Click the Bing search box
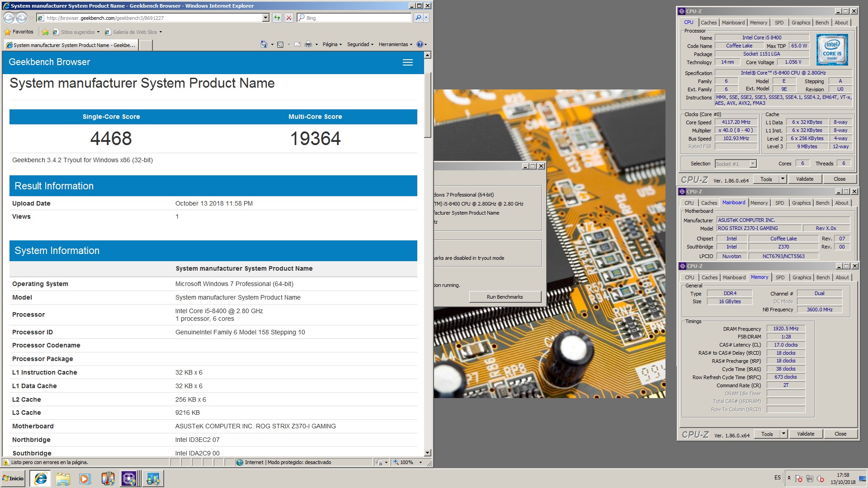Viewport: 868px width, 488px height. [x=354, y=18]
